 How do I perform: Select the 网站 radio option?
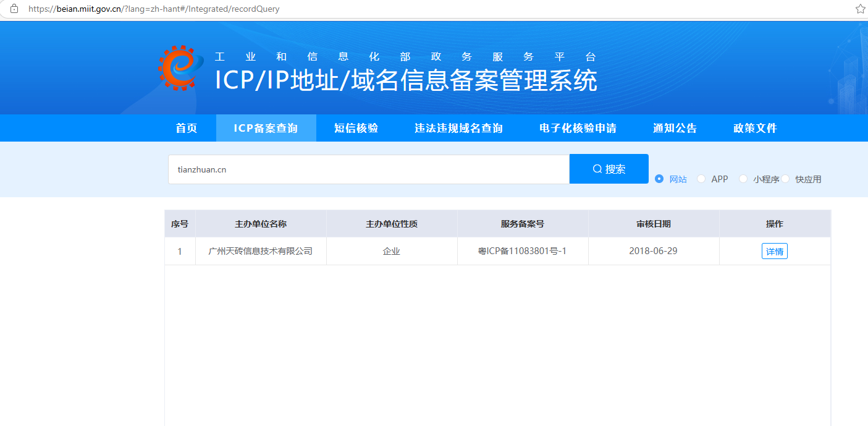(x=659, y=179)
